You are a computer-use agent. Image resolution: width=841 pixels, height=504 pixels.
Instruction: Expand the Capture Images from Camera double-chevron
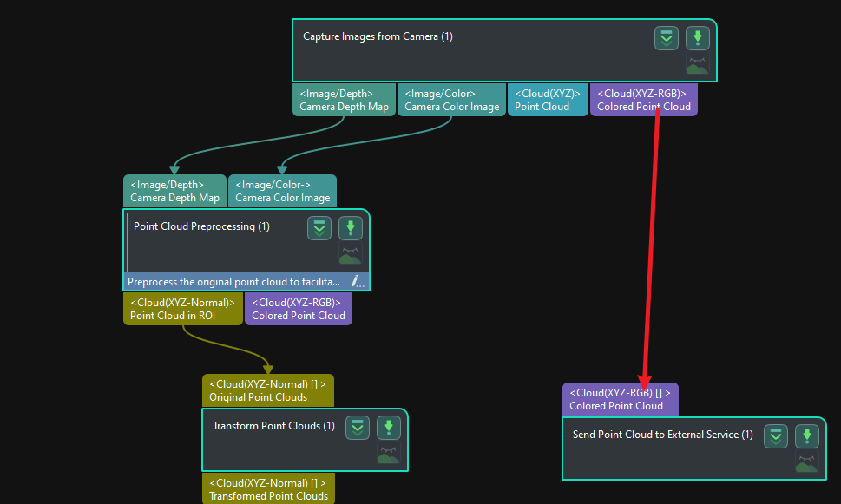pos(667,38)
